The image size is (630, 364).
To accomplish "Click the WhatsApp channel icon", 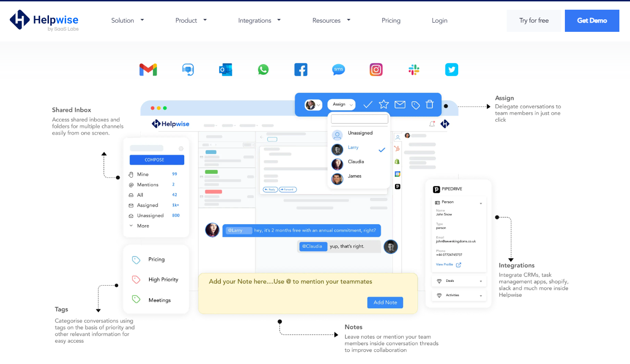I will tap(263, 70).
